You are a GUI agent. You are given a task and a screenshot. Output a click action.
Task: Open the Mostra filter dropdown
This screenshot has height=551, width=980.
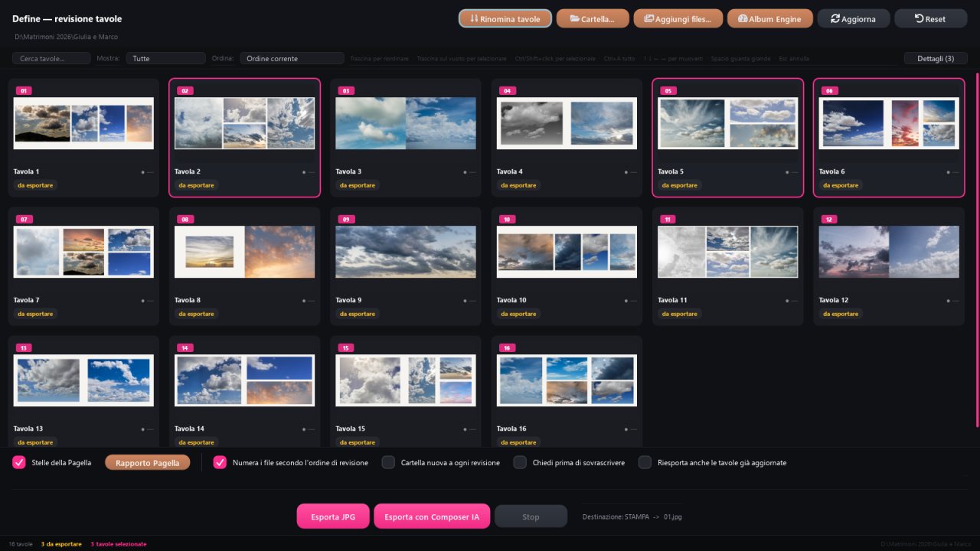166,58
